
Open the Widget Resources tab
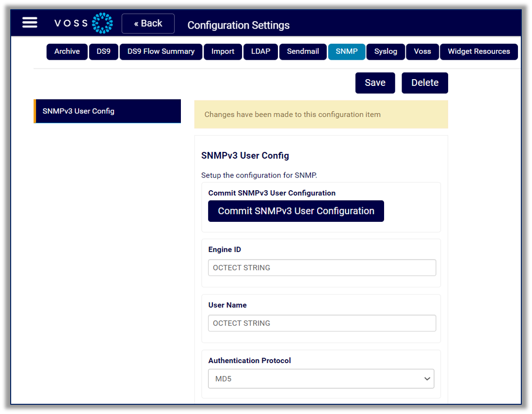click(479, 51)
